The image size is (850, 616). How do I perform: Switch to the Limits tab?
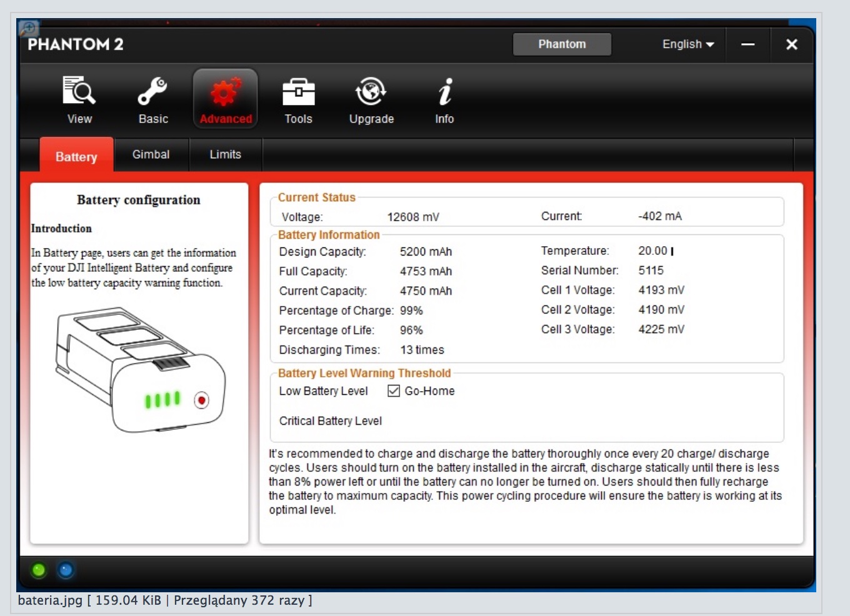(x=225, y=154)
